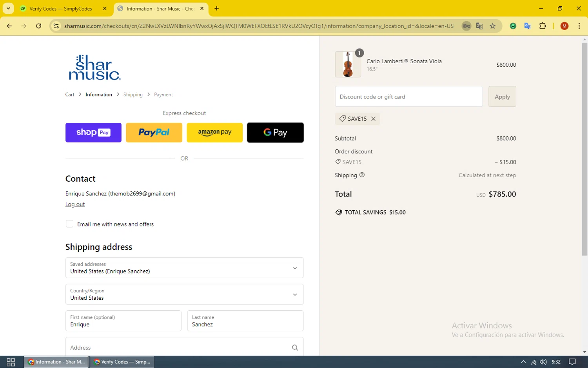Image resolution: width=588 pixels, height=368 pixels.
Task: Open Chrome's three-dot menu
Action: (579, 26)
